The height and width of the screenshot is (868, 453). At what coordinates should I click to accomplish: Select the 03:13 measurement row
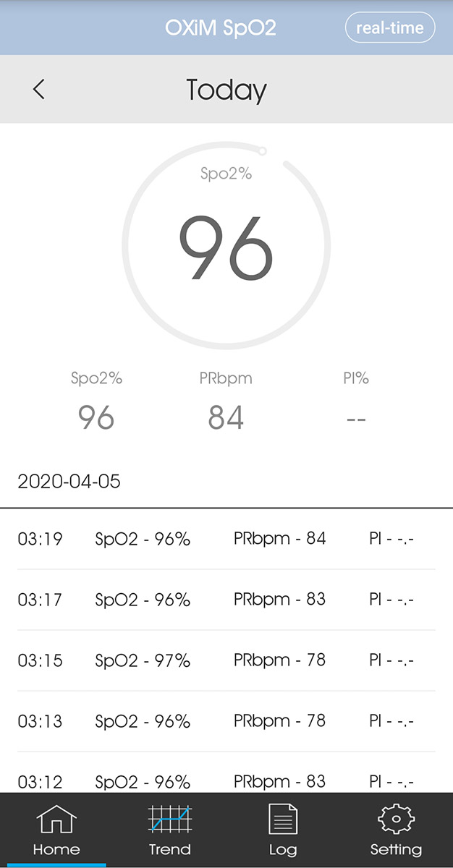[226, 721]
